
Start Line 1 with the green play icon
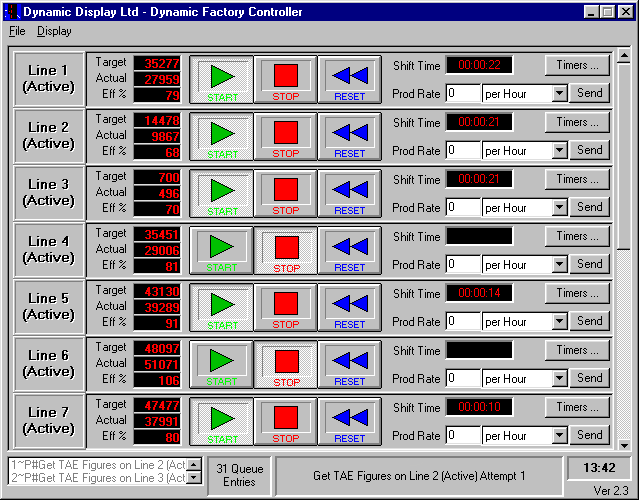222,80
